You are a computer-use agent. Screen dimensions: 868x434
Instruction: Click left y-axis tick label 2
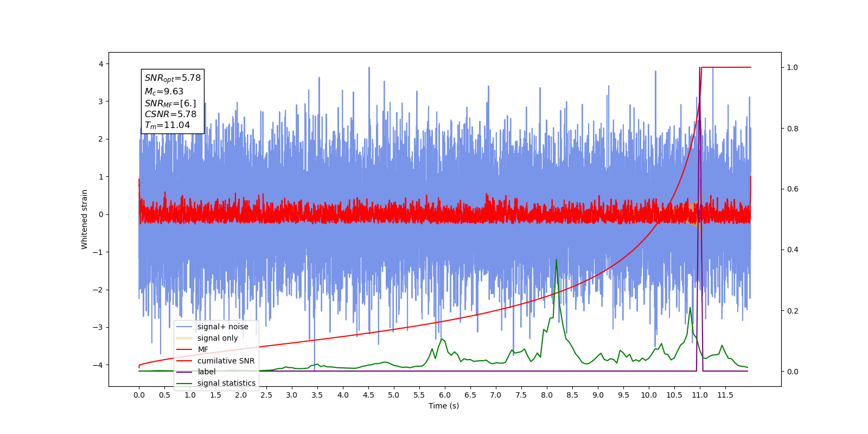[x=100, y=139]
